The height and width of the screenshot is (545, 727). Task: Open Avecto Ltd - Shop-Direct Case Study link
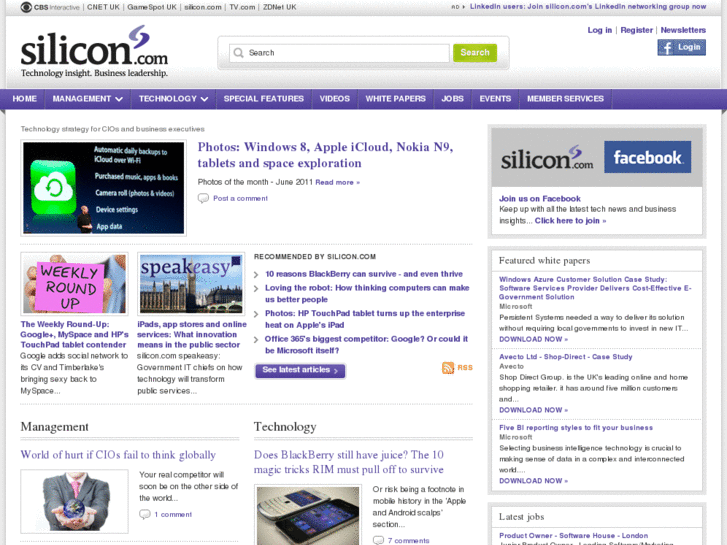point(566,357)
